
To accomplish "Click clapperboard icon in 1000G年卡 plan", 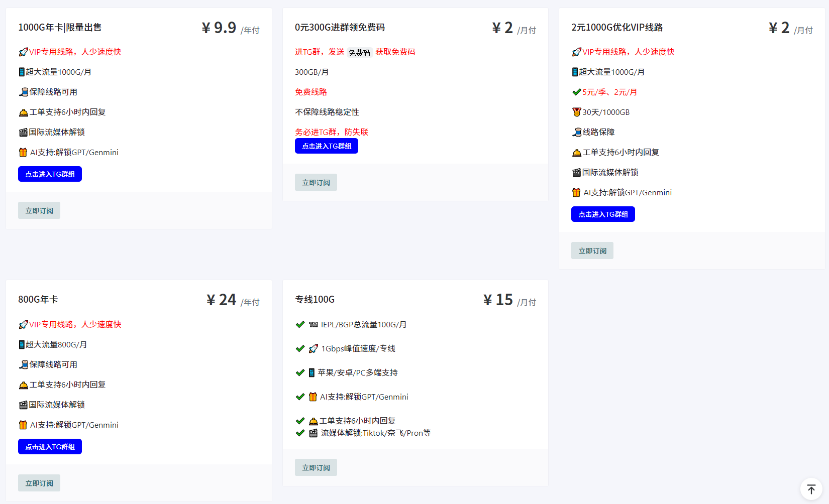I will [x=23, y=133].
